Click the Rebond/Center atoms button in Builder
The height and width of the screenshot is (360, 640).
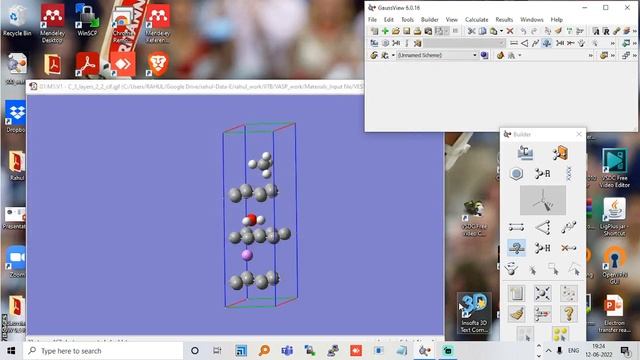click(x=543, y=293)
